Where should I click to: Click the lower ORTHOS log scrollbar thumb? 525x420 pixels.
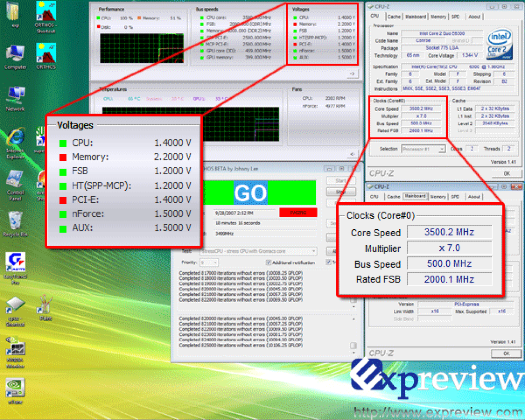point(354,345)
